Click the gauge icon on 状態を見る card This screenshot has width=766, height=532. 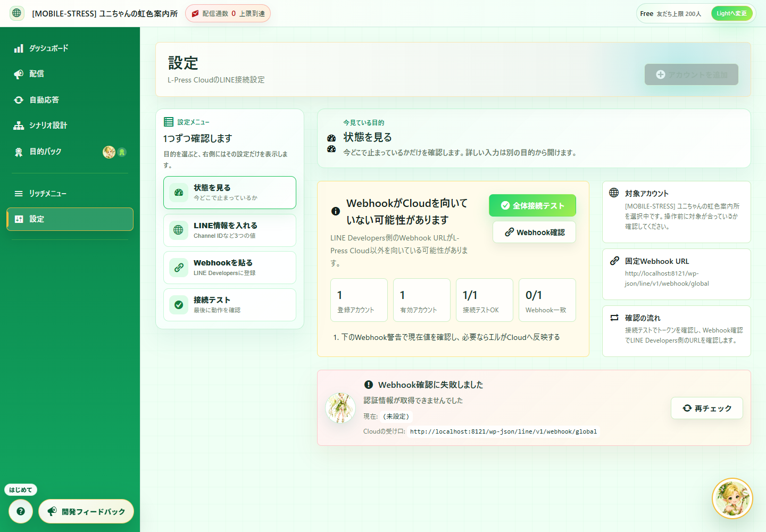tap(179, 193)
